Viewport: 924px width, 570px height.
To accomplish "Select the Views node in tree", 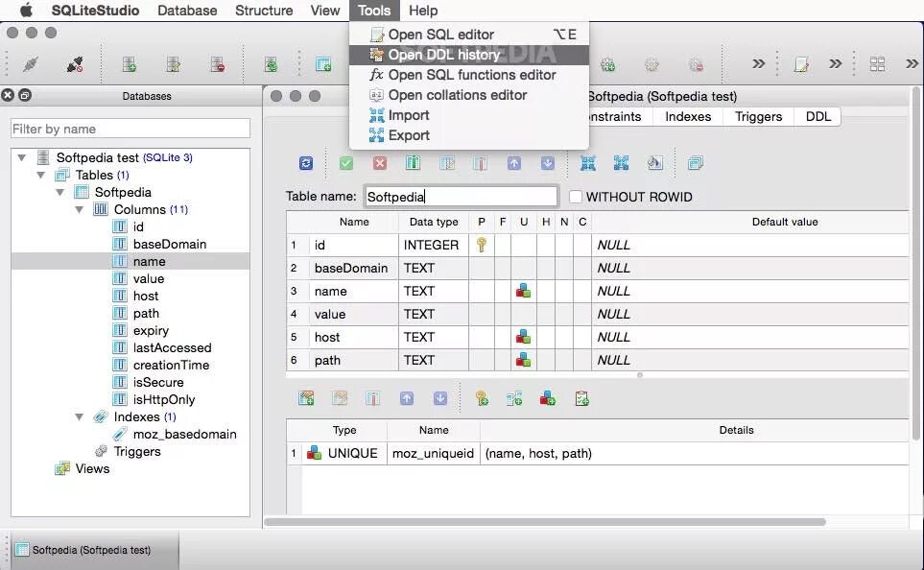I will point(92,468).
